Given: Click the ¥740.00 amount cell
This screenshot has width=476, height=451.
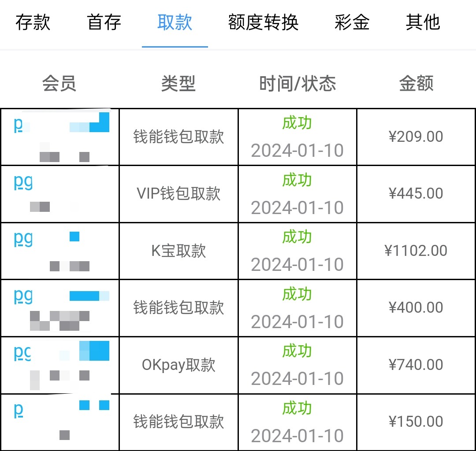Looking at the screenshot, I should (x=416, y=365).
